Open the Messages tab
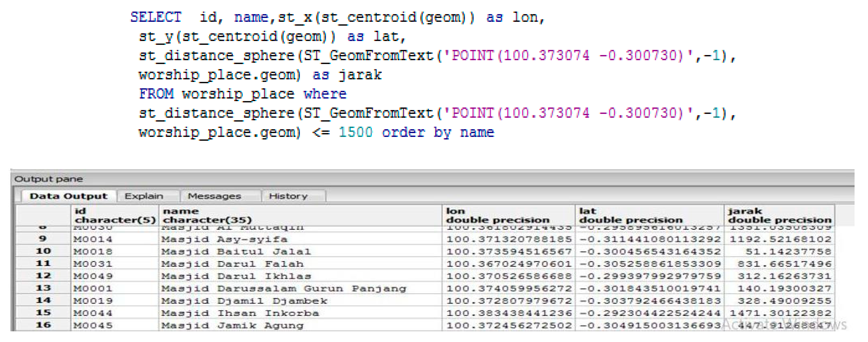Viewport: 868px width, 342px height. pyautogui.click(x=214, y=196)
